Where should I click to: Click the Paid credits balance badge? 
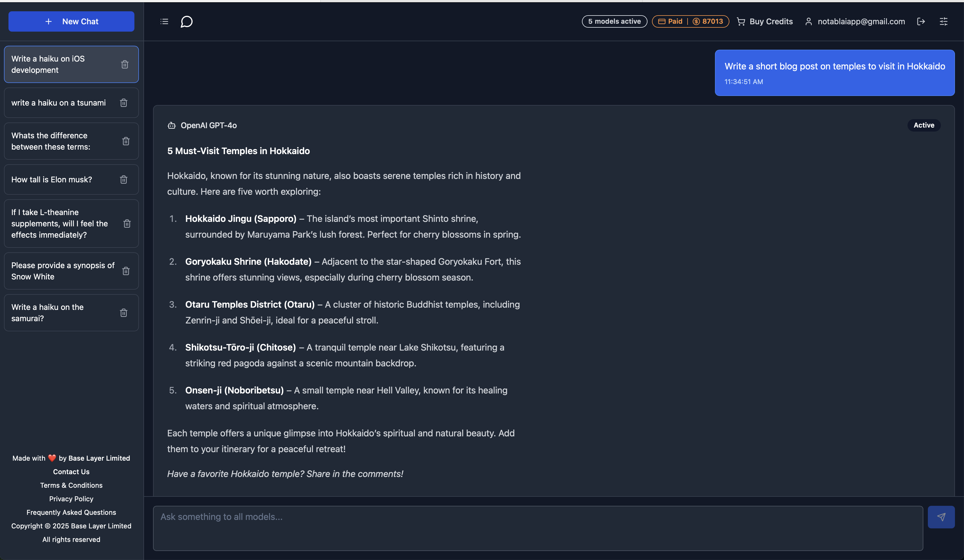click(x=690, y=21)
